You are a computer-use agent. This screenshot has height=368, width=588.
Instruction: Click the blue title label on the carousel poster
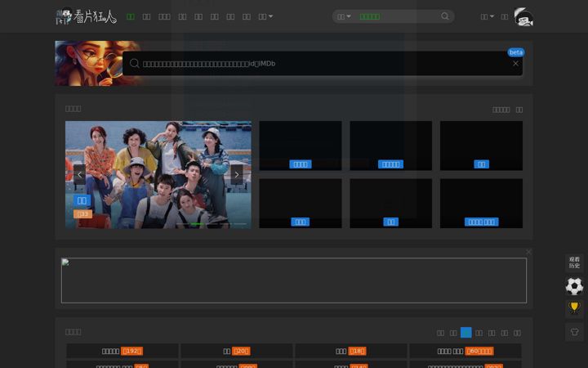pyautogui.click(x=82, y=200)
